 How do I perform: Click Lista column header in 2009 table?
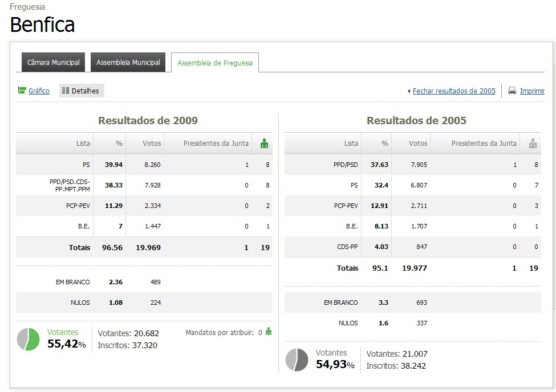83,143
